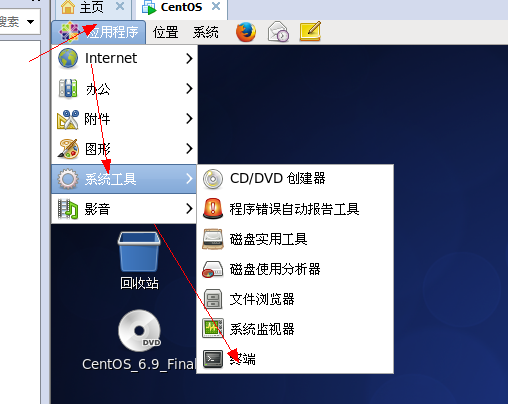508x404 pixels.
Task: Click the 系统工具 gear icon
Action: 68,179
